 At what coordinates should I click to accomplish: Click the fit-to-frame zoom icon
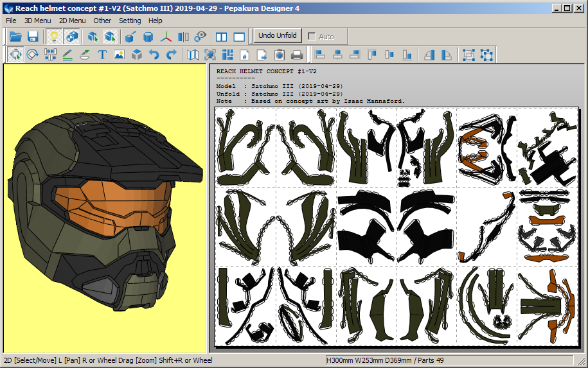click(210, 55)
